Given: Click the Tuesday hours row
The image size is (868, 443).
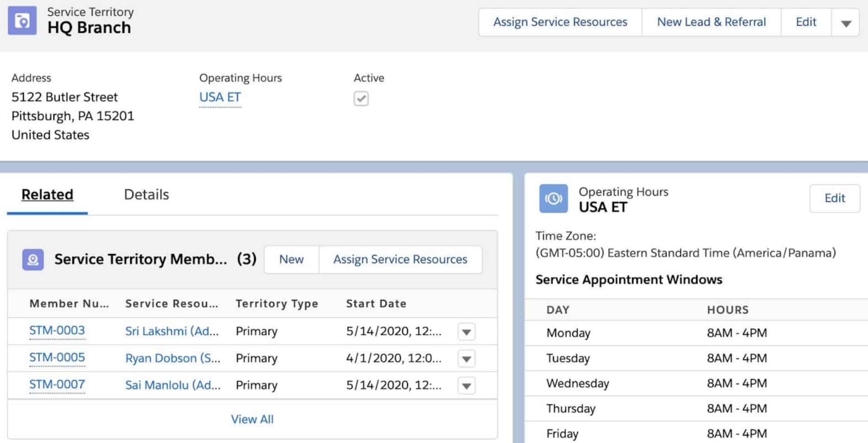Looking at the screenshot, I should pos(696,358).
